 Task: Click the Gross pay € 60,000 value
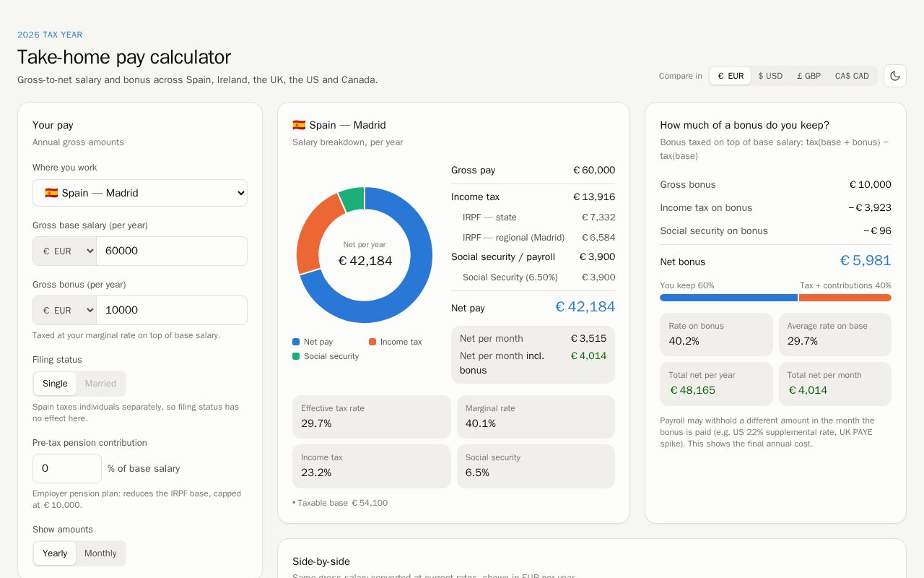(x=594, y=171)
